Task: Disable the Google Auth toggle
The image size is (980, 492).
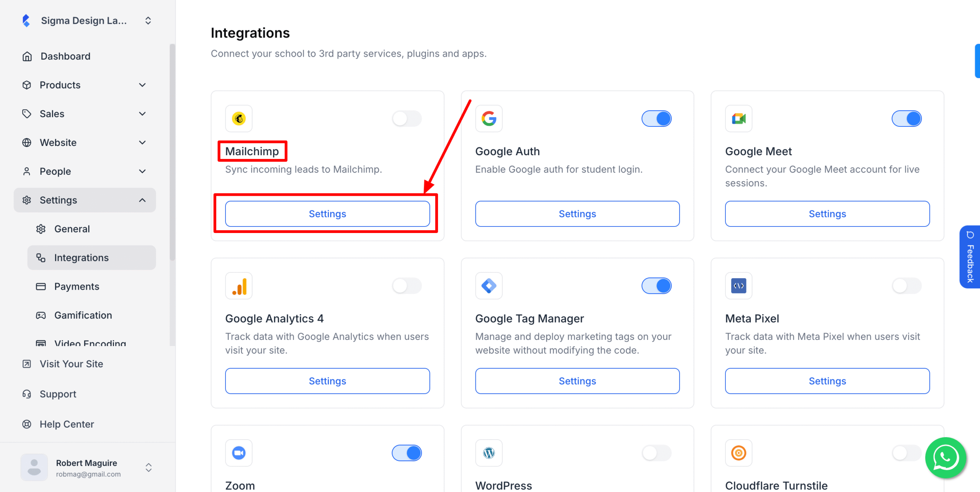Action: (657, 119)
